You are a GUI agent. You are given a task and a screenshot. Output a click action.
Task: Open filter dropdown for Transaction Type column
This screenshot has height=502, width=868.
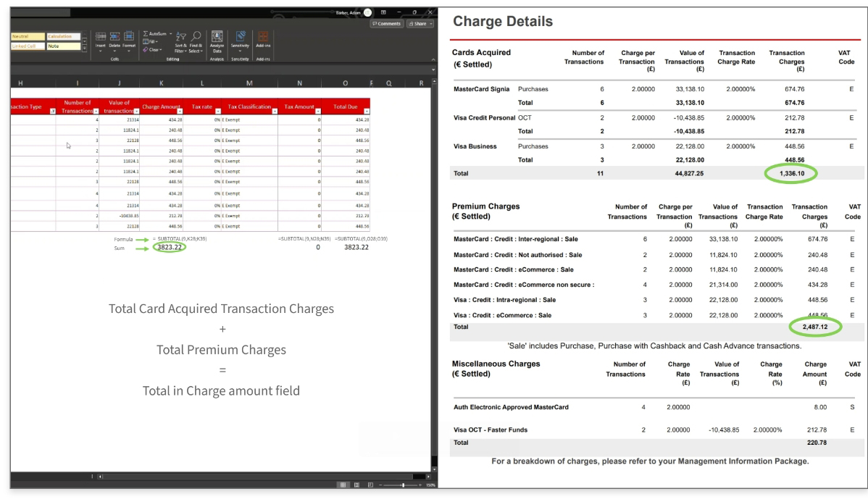coord(53,112)
